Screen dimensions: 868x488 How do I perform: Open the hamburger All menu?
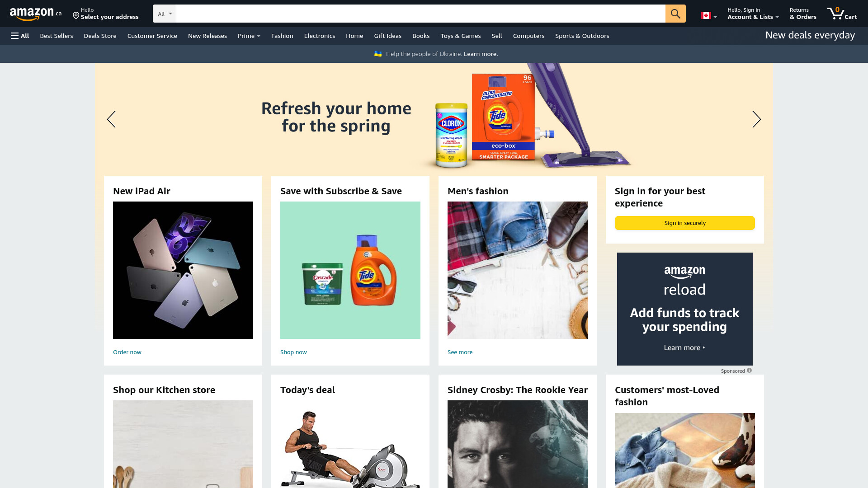pos(20,36)
